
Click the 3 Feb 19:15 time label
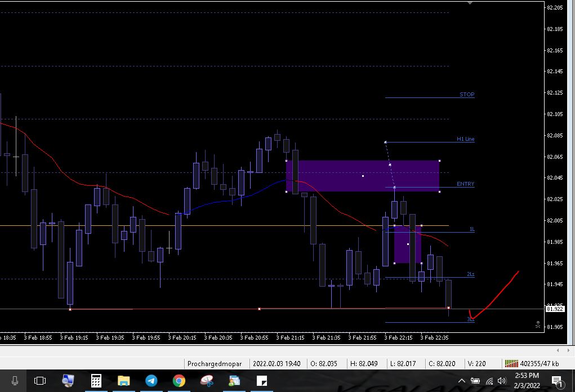(74, 338)
